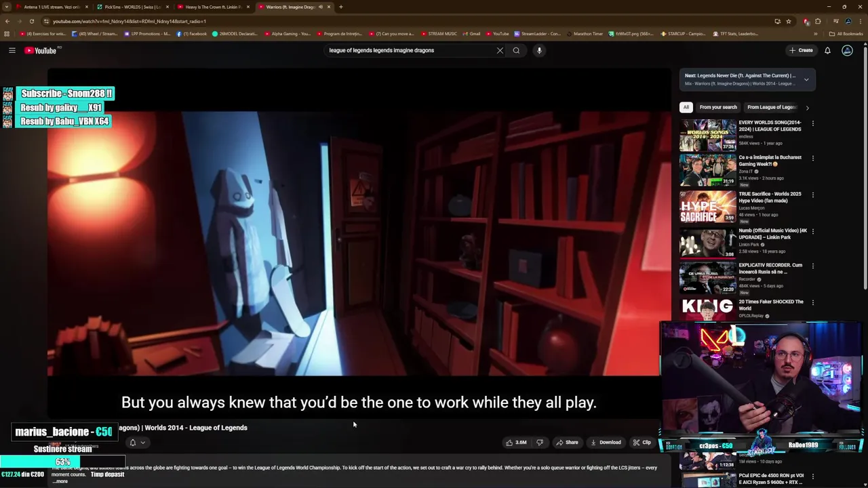Select the 'From your search' chip

(718, 107)
